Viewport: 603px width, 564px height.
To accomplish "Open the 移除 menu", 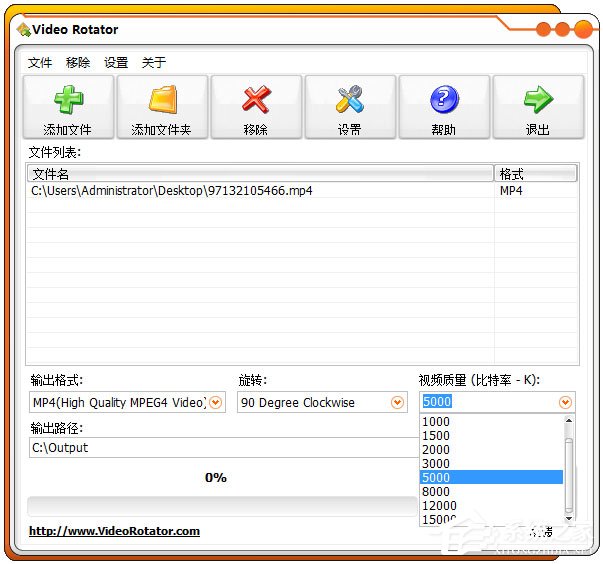I will click(x=78, y=62).
